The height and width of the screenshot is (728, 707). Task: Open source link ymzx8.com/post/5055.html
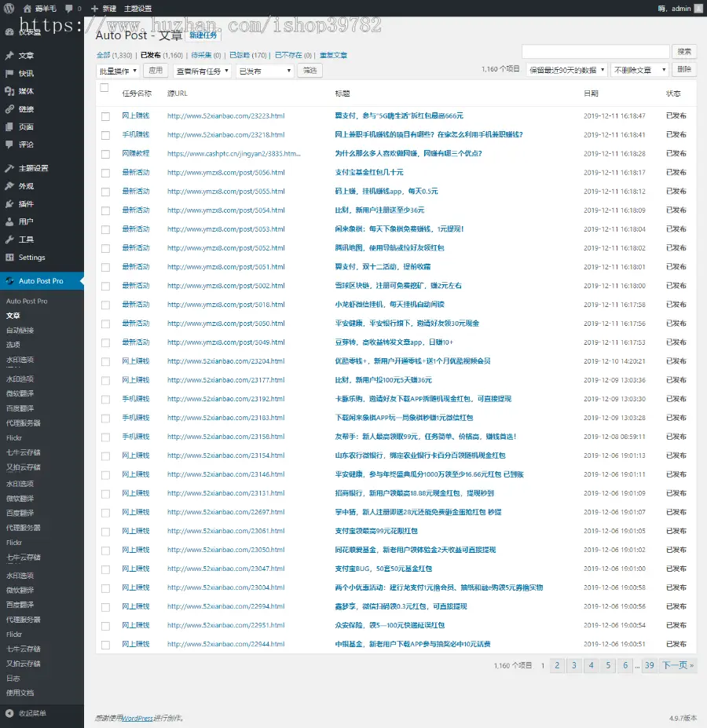coord(225,192)
